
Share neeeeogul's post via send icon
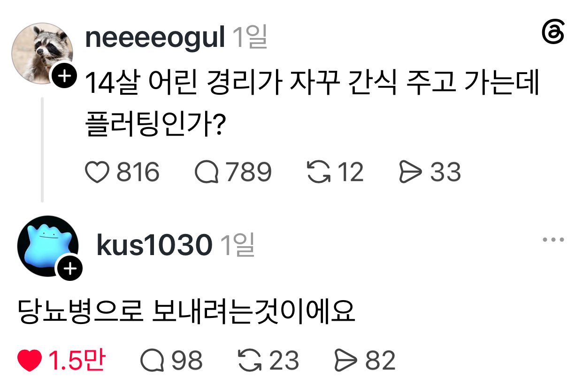coord(411,172)
